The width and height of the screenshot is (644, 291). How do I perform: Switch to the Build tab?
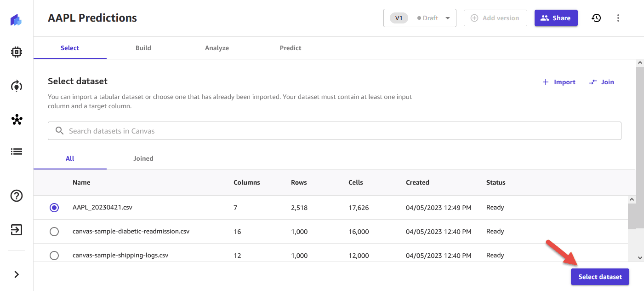[x=143, y=48]
